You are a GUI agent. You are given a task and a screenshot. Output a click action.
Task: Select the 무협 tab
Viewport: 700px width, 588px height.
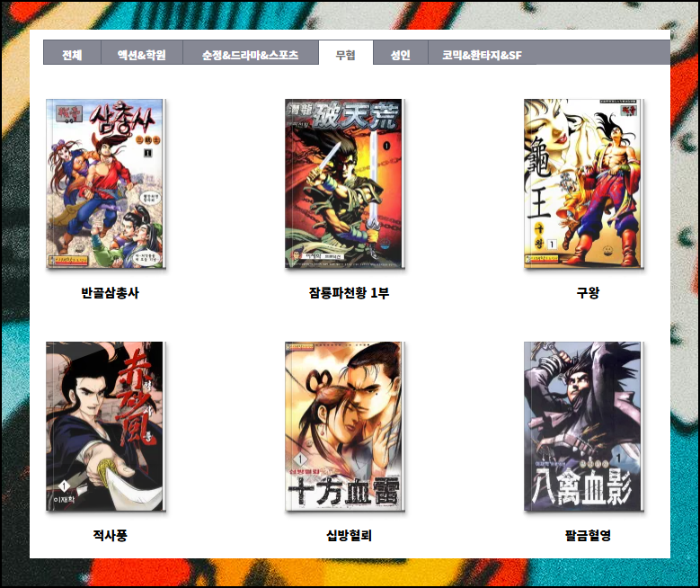(x=346, y=53)
